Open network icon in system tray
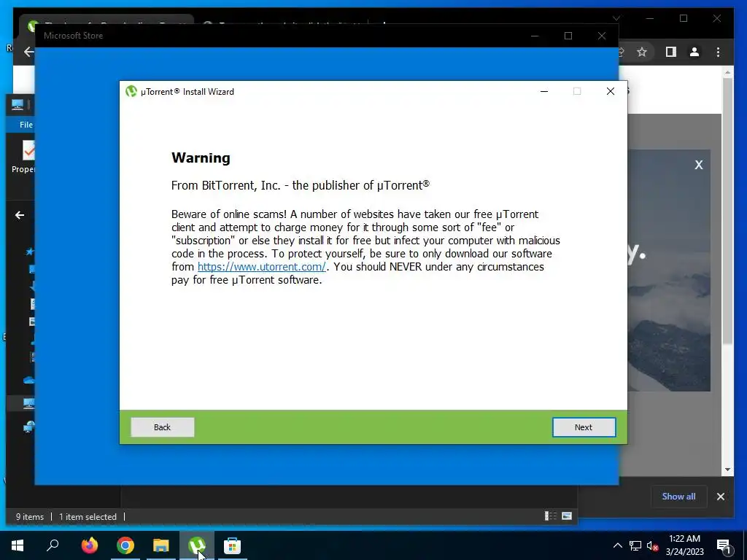The image size is (747, 560). (635, 545)
